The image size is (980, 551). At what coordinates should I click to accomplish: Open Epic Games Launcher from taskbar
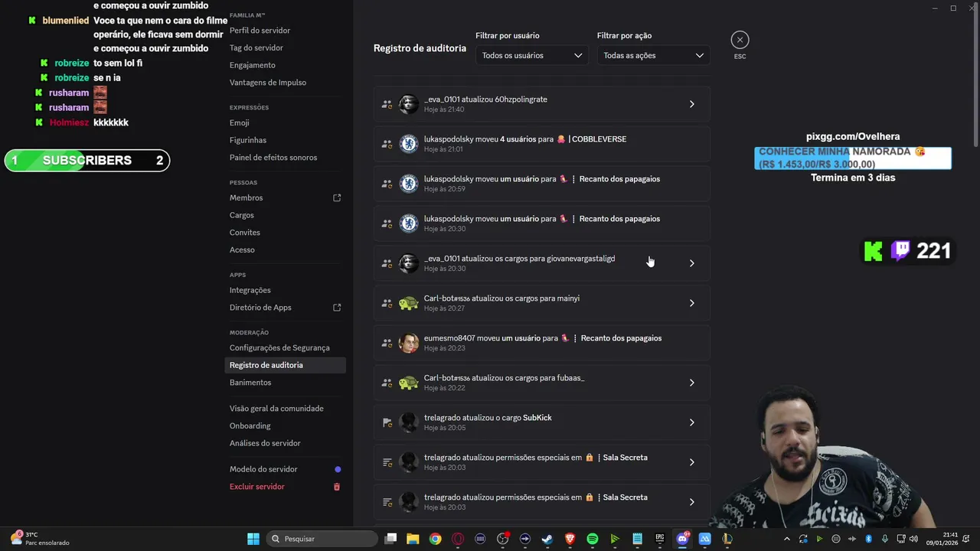(660, 539)
